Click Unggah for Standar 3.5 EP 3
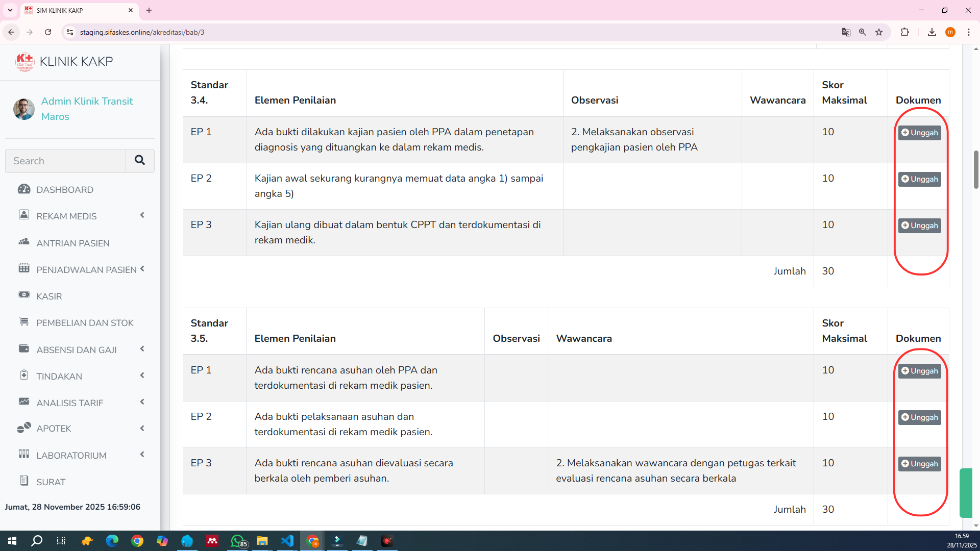This screenshot has height=551, width=980. (x=919, y=464)
